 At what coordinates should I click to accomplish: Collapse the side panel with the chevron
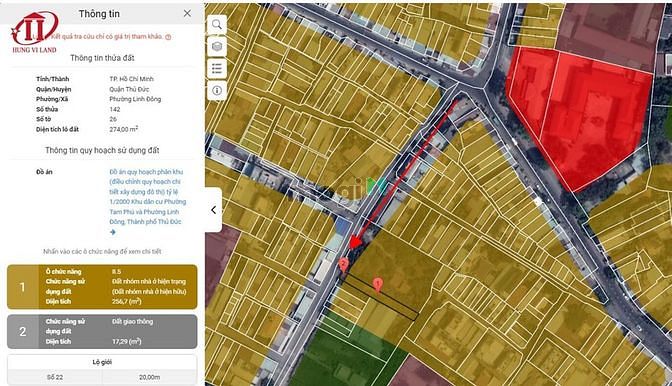point(213,210)
